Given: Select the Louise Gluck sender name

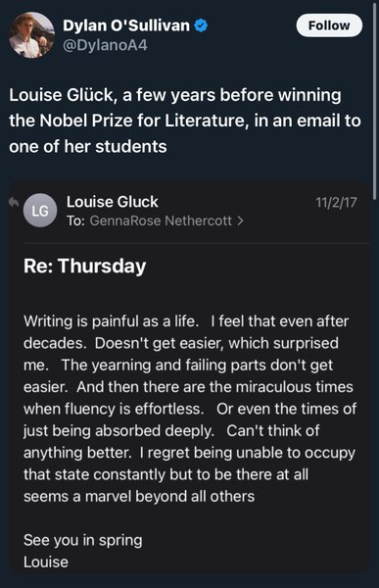Looking at the screenshot, I should (113, 202).
